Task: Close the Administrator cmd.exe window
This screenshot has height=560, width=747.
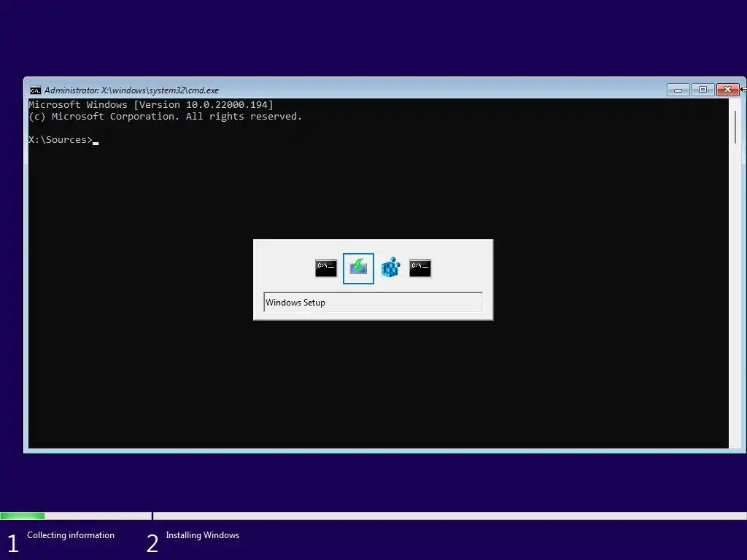Action: (727, 90)
